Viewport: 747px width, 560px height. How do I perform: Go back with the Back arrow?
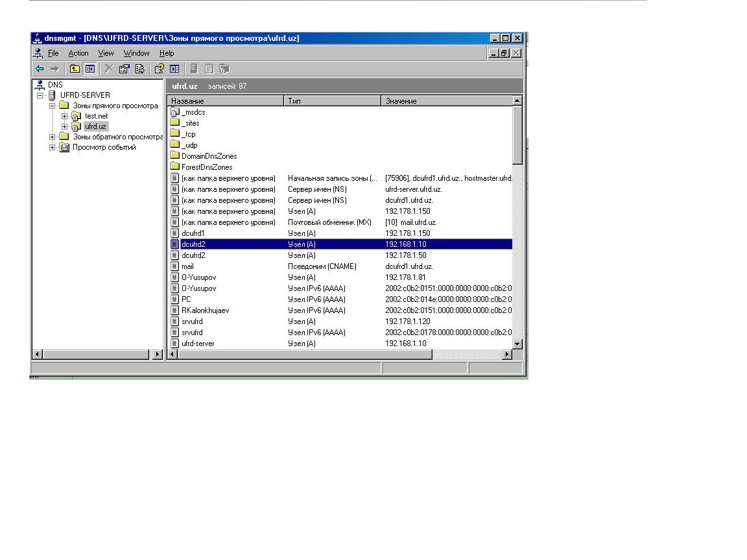[x=40, y=69]
